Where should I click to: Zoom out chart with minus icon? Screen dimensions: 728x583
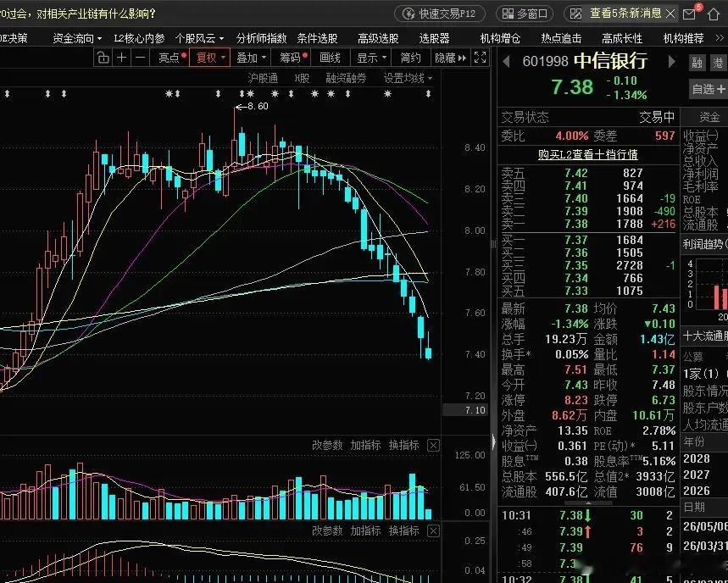[141, 58]
